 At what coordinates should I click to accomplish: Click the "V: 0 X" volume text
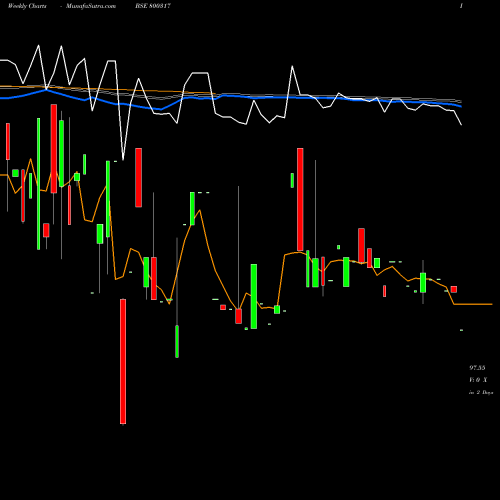point(478,380)
